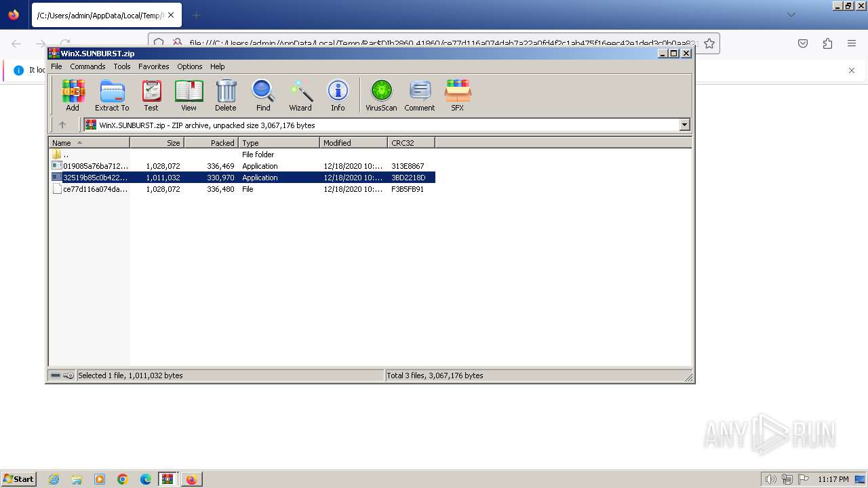Viewport: 868px width, 488px height.
Task: Sort by Size column header
Action: point(157,142)
